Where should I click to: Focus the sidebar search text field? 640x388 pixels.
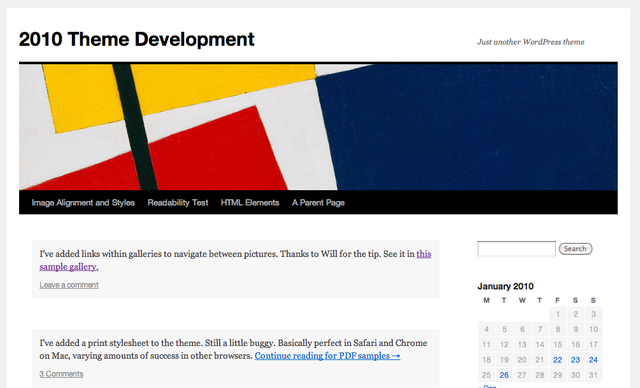(x=516, y=249)
